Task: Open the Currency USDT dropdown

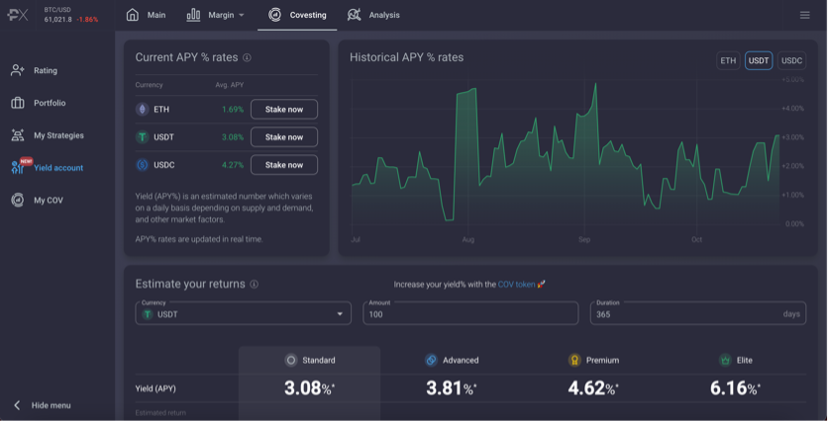Action: point(244,315)
